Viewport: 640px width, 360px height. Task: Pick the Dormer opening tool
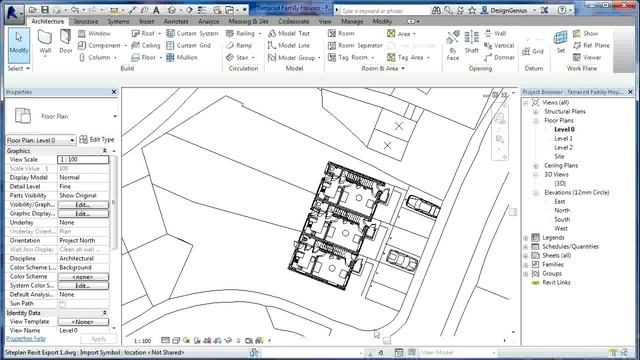coord(499,58)
